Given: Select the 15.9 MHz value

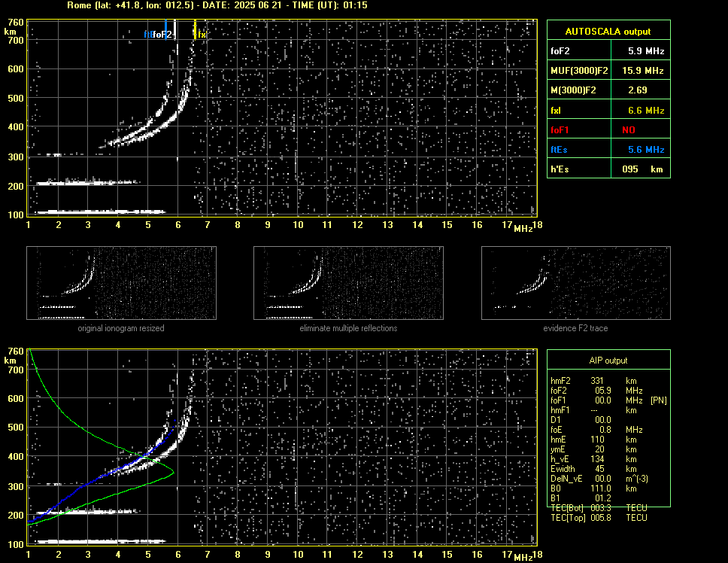Looking at the screenshot, I should 642,71.
